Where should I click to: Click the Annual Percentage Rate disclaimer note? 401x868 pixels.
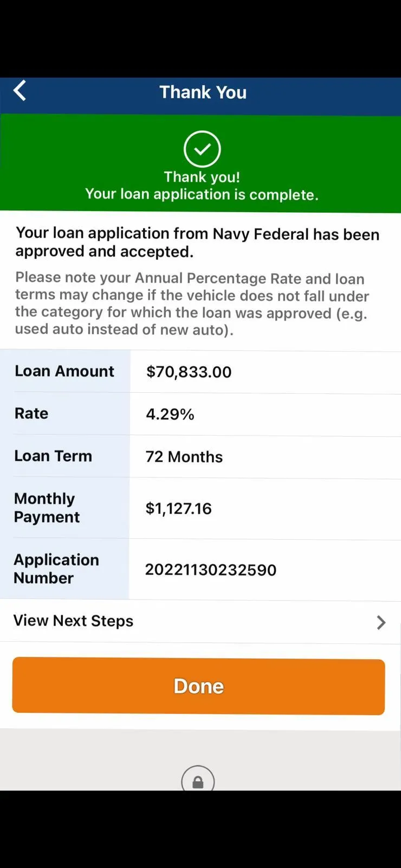[x=192, y=304]
